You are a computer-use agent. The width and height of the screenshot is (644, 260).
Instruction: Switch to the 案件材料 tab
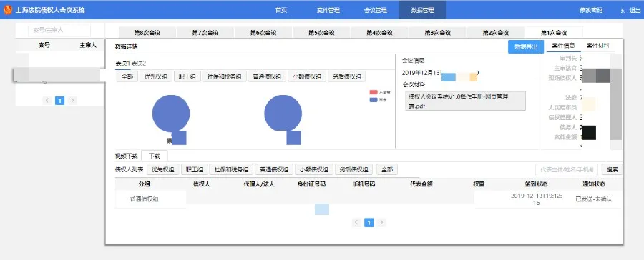tap(598, 46)
